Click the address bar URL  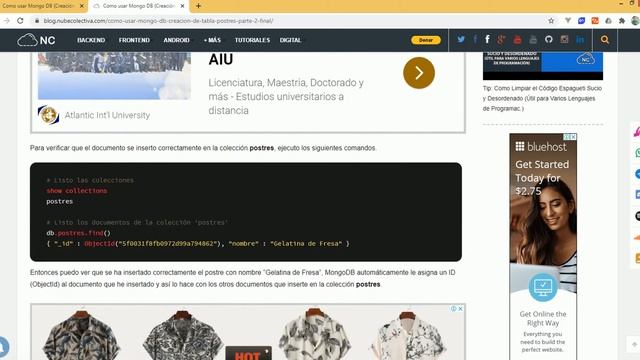pos(158,20)
